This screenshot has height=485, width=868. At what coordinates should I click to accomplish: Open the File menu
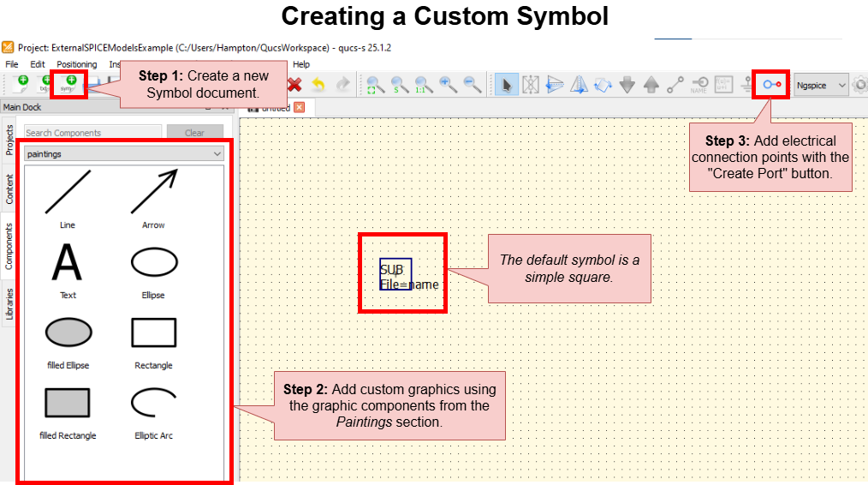(x=12, y=64)
